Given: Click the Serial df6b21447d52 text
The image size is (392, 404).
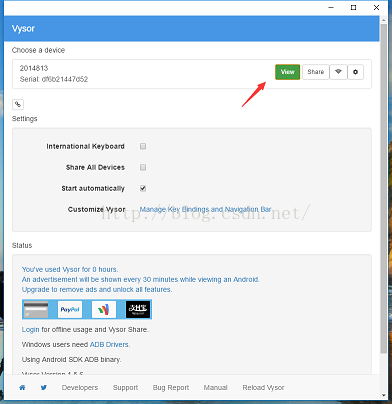Looking at the screenshot, I should pos(54,79).
